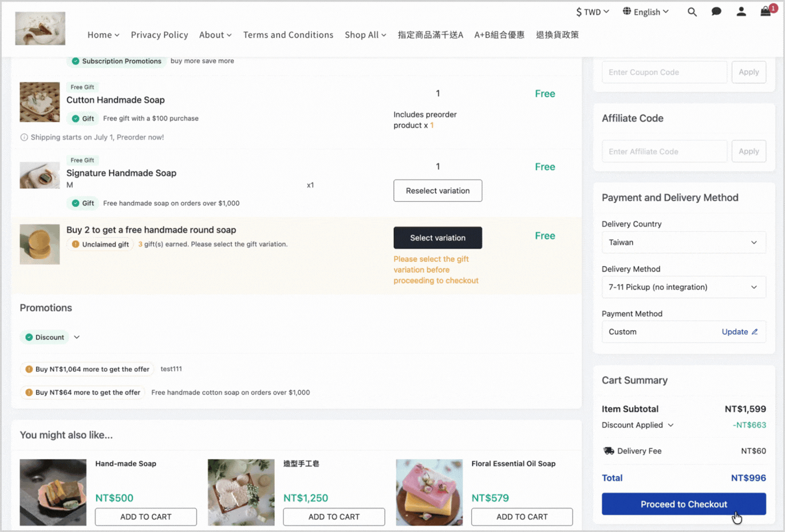Click green check icon on Discount tag
The image size is (785, 532).
(x=29, y=338)
